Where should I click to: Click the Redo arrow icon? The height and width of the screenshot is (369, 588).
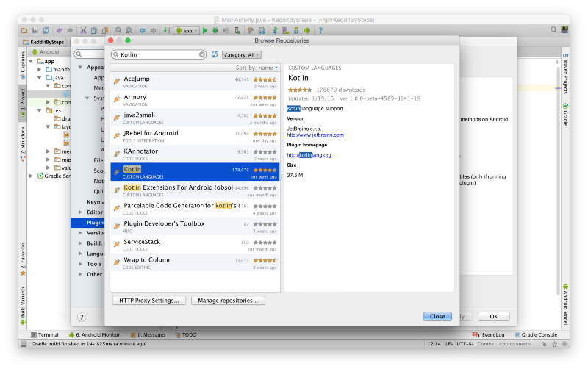click(x=70, y=30)
